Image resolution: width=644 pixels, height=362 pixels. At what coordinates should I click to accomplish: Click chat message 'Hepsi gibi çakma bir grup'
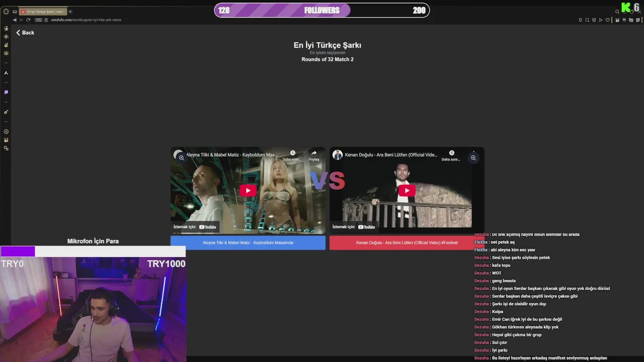pos(517,335)
